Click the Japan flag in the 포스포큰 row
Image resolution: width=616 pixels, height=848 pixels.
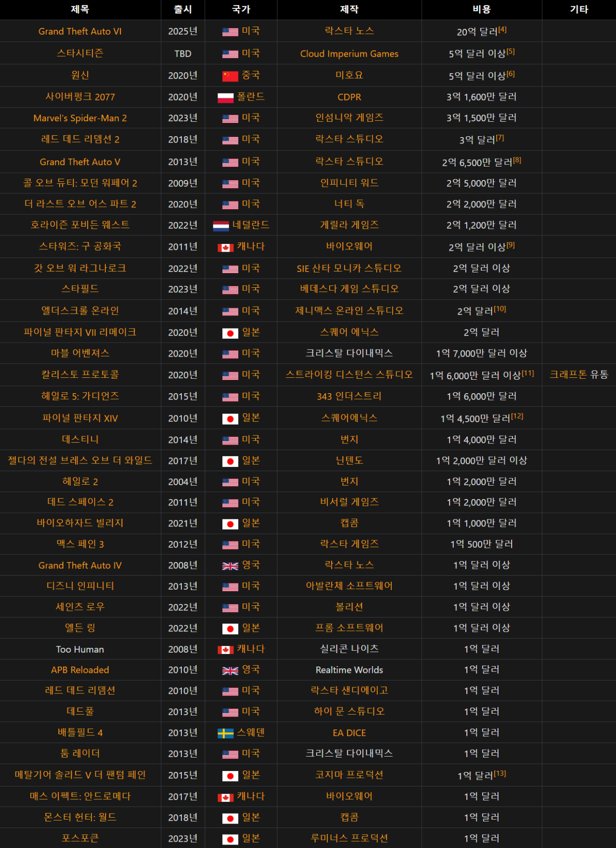coord(230,839)
